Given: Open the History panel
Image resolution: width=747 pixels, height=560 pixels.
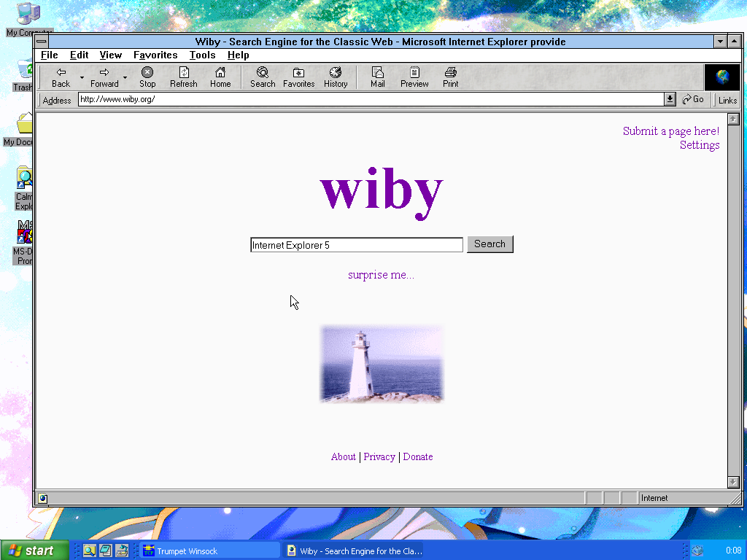Looking at the screenshot, I should tap(336, 77).
